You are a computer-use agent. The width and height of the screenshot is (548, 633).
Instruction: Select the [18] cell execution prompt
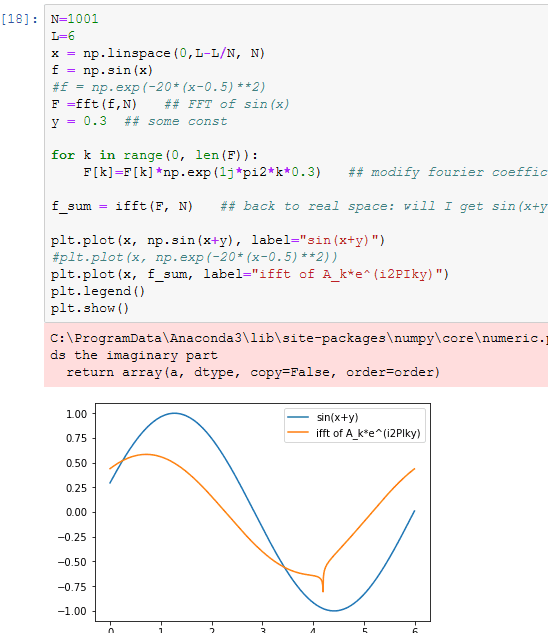[x=19, y=19]
